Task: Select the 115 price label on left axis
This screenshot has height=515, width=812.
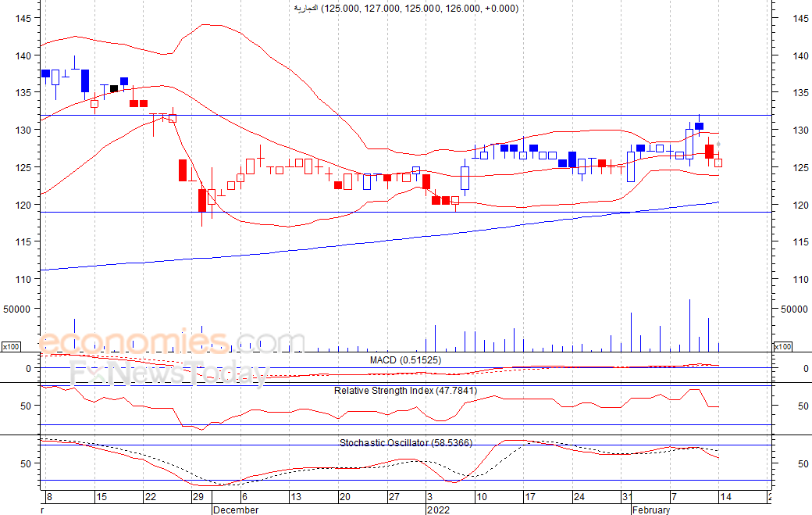Action: click(x=23, y=242)
